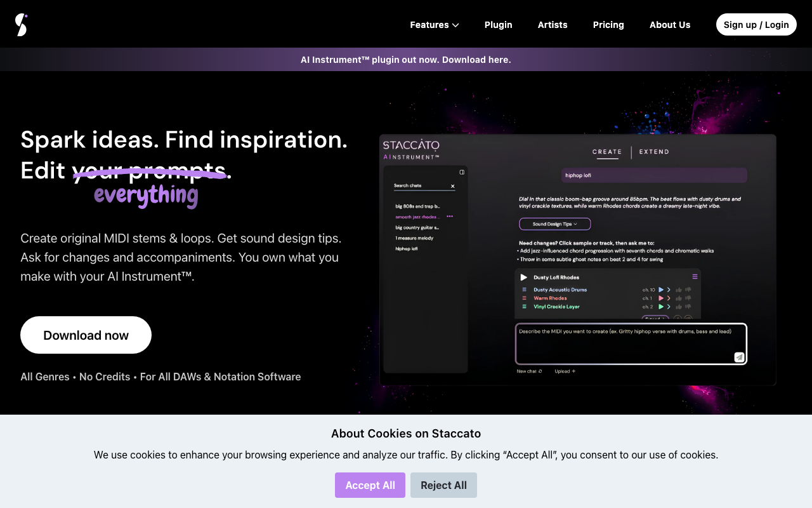Open the 'smooth jazz rhodes' chat
This screenshot has height=508, width=812.
click(419, 217)
